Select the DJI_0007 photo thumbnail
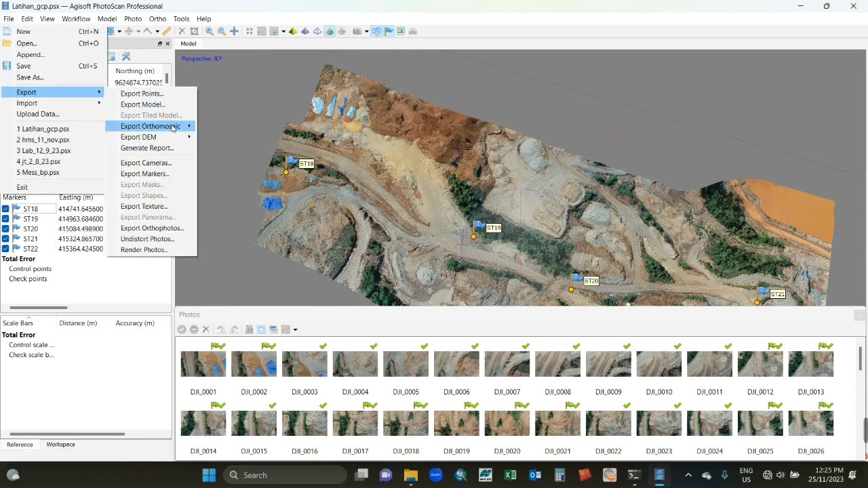The image size is (868, 488). point(507,364)
